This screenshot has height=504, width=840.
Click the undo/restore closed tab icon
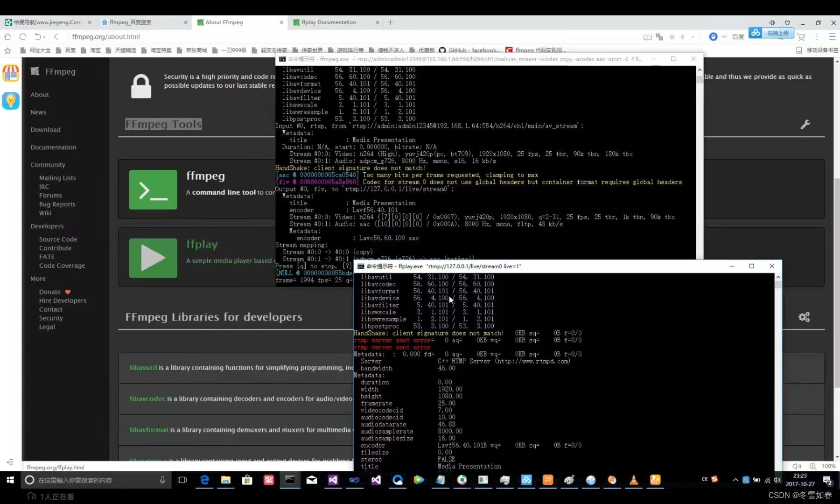tap(38, 36)
